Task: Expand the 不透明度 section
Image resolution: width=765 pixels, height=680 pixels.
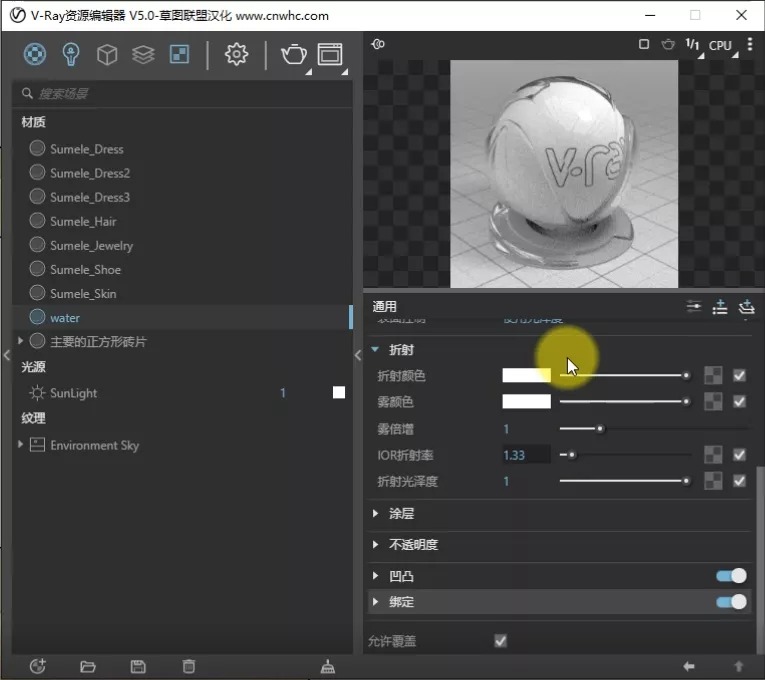Action: point(375,544)
